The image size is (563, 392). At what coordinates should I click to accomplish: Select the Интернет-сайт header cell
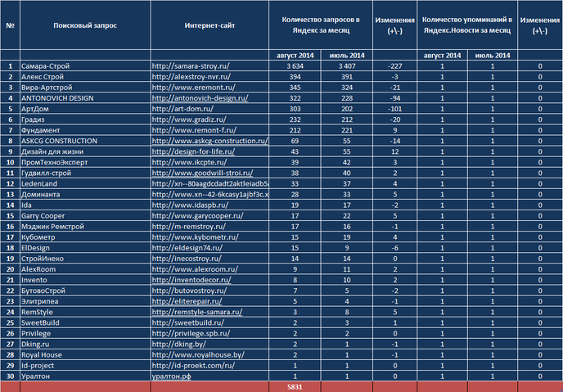pos(210,25)
